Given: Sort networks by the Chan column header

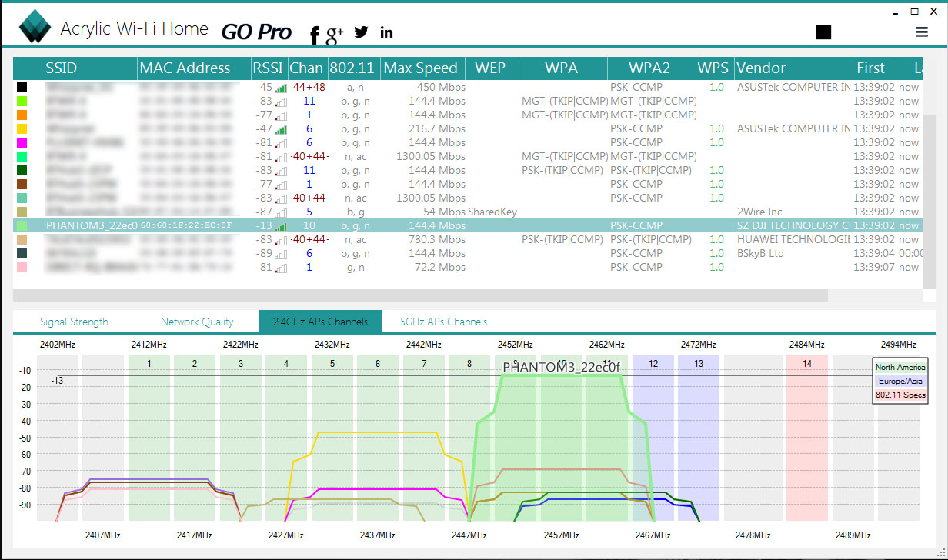Looking at the screenshot, I should 307,68.
